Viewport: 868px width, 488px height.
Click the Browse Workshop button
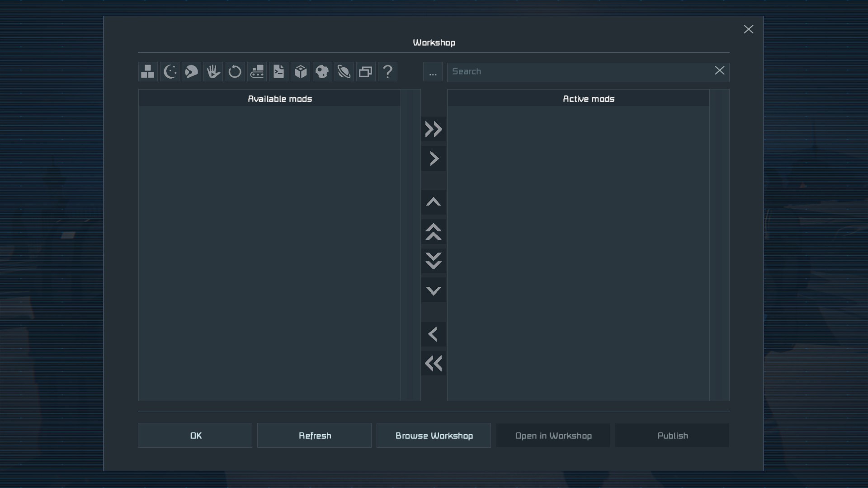coord(434,436)
